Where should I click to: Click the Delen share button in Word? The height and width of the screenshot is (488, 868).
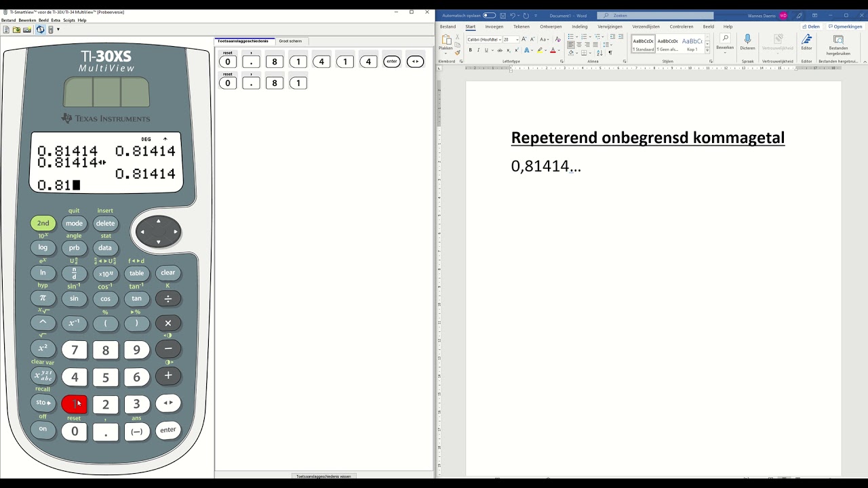click(x=811, y=27)
